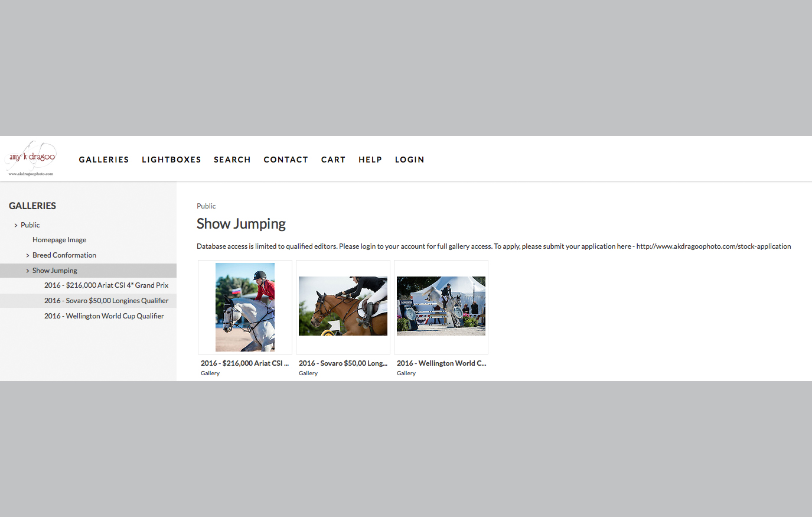The height and width of the screenshot is (517, 812).
Task: Select Show Jumping in sidebar
Action: tap(55, 271)
